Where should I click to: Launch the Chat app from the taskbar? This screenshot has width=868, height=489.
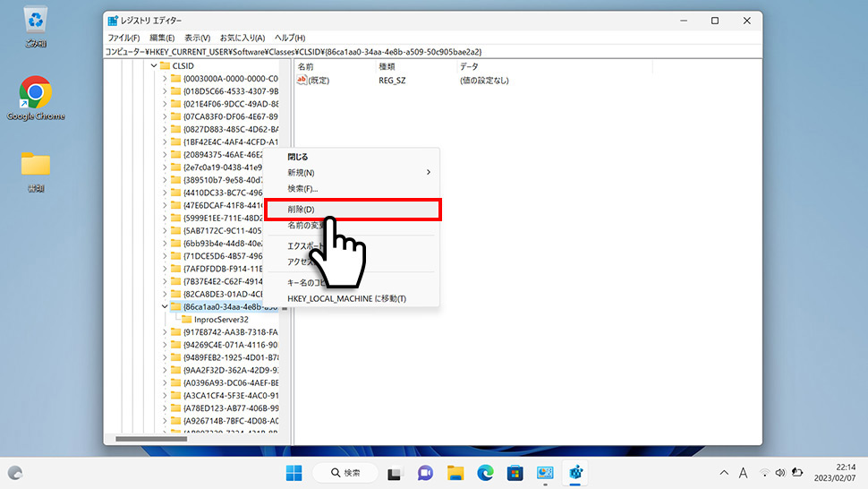coord(425,473)
